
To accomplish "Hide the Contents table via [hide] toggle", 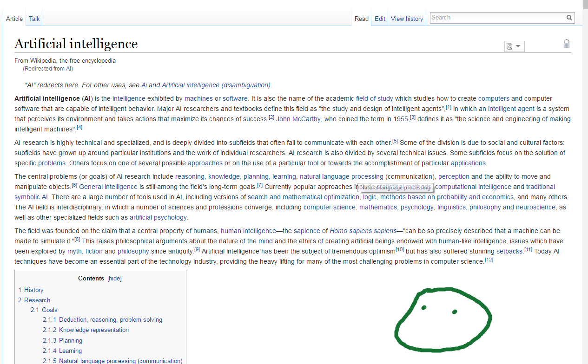I will [114, 279].
